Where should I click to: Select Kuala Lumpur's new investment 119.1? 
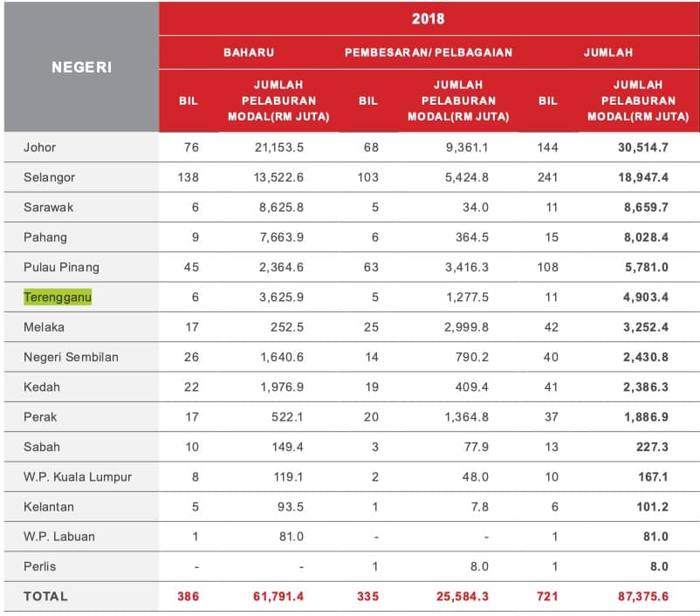pyautogui.click(x=288, y=476)
